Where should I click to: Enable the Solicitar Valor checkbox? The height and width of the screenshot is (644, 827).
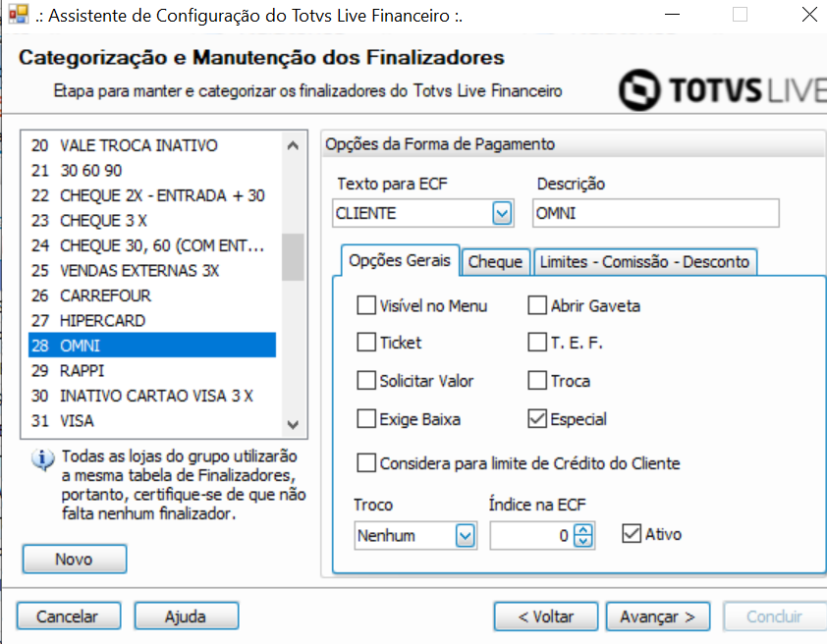[366, 380]
